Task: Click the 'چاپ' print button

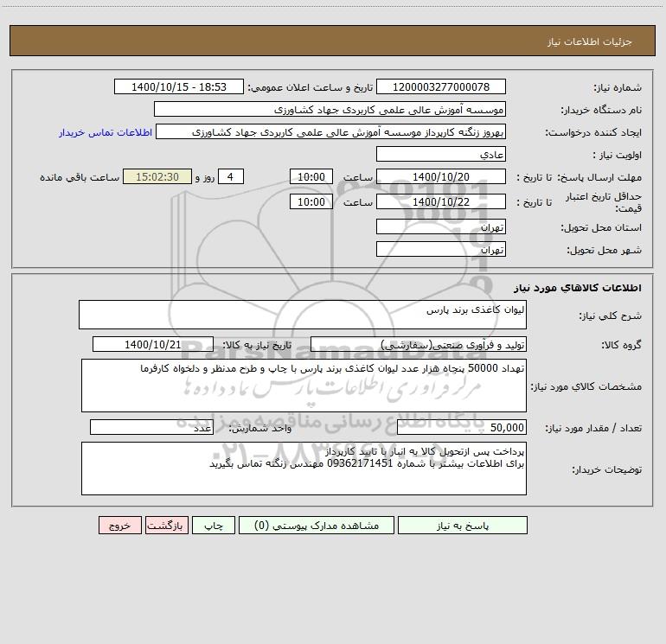Action: click(214, 525)
